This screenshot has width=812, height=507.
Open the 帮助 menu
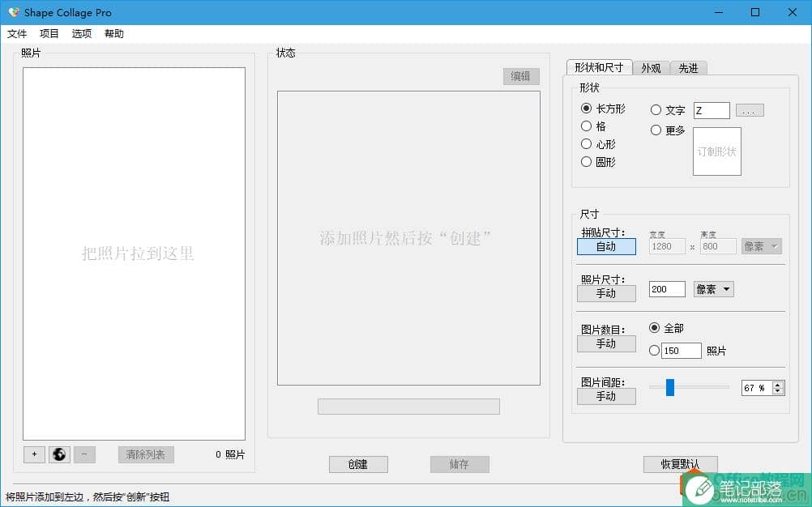pos(114,34)
